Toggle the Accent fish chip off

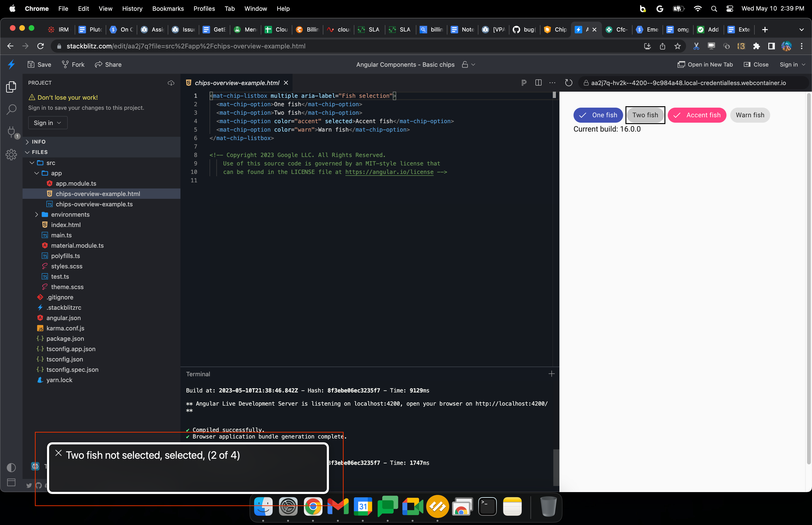click(x=697, y=115)
